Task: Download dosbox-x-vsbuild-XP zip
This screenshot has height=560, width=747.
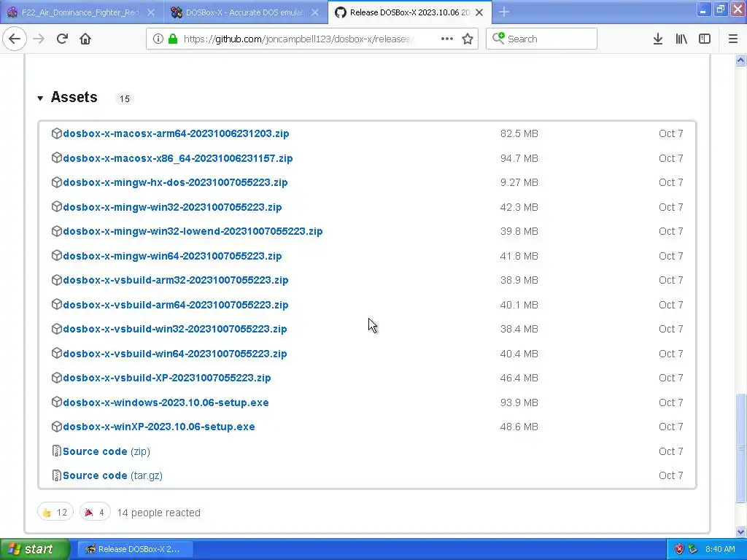Action: click(167, 378)
